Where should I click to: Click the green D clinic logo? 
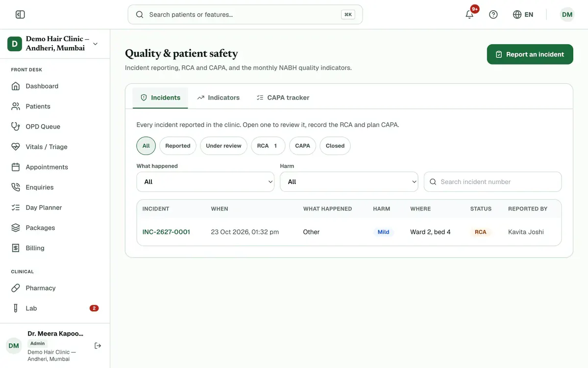pyautogui.click(x=14, y=44)
